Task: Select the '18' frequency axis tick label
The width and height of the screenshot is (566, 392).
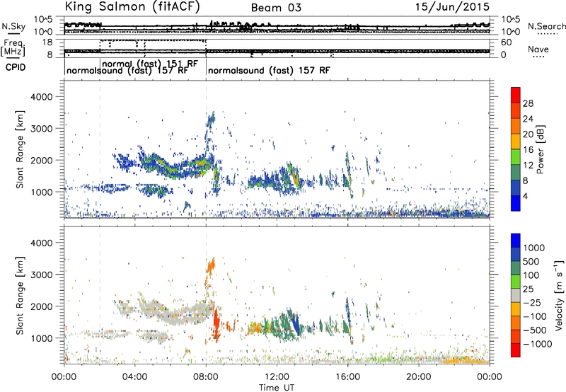Action: [47, 42]
